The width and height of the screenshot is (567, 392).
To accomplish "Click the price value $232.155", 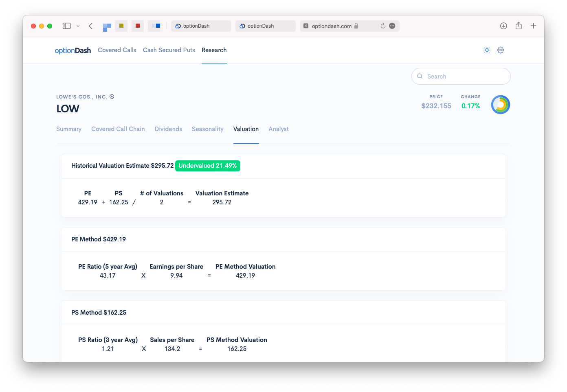I will click(436, 106).
